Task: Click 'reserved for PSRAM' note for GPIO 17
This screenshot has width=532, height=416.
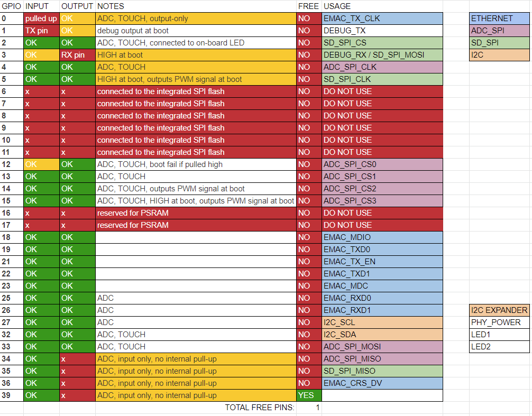Action: tap(196, 226)
